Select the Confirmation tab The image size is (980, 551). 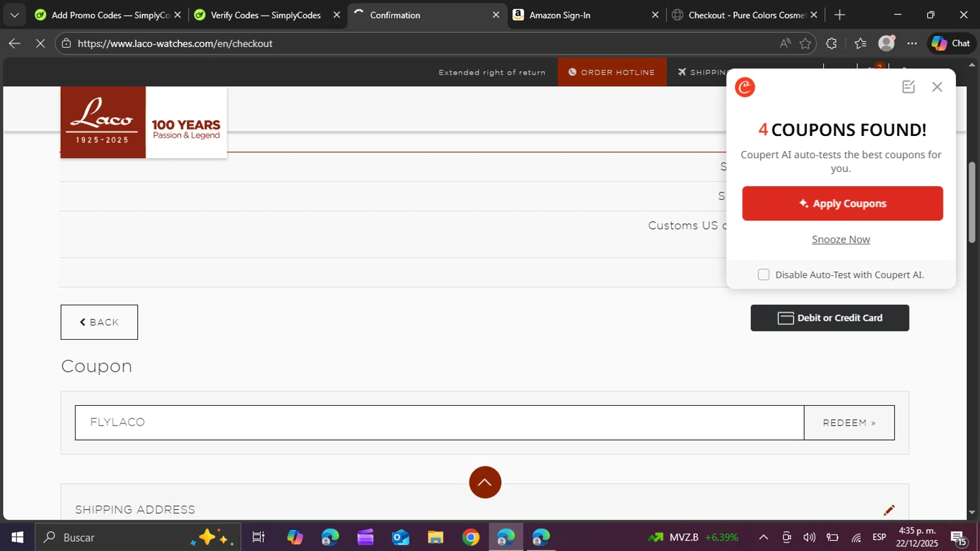427,15
